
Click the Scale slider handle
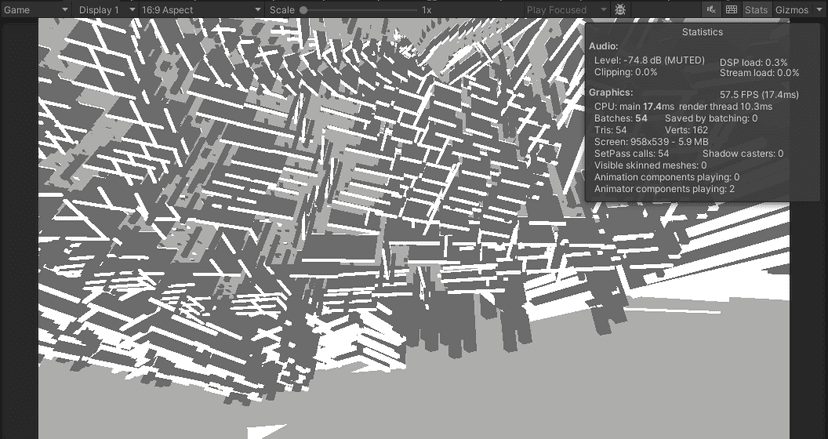(x=304, y=10)
